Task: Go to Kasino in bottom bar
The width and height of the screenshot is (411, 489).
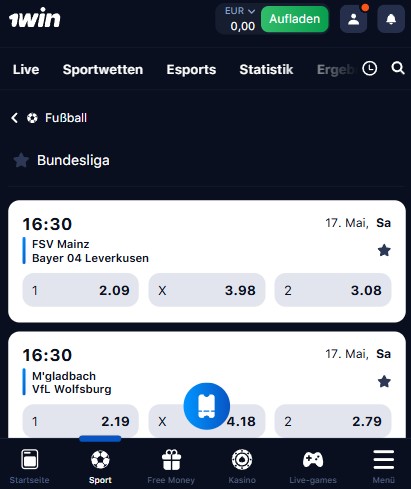Action: click(x=242, y=466)
